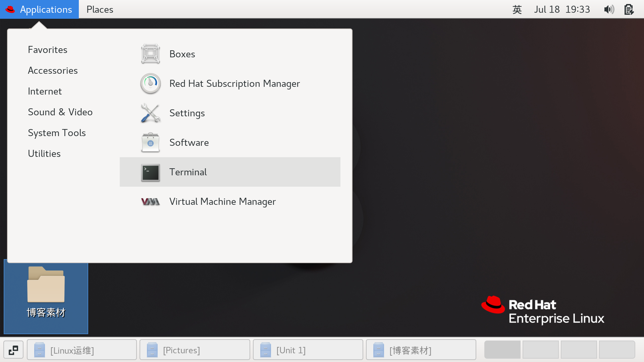
Task: Click the file cabinet icon of Linux运维 task
Action: tap(40, 350)
